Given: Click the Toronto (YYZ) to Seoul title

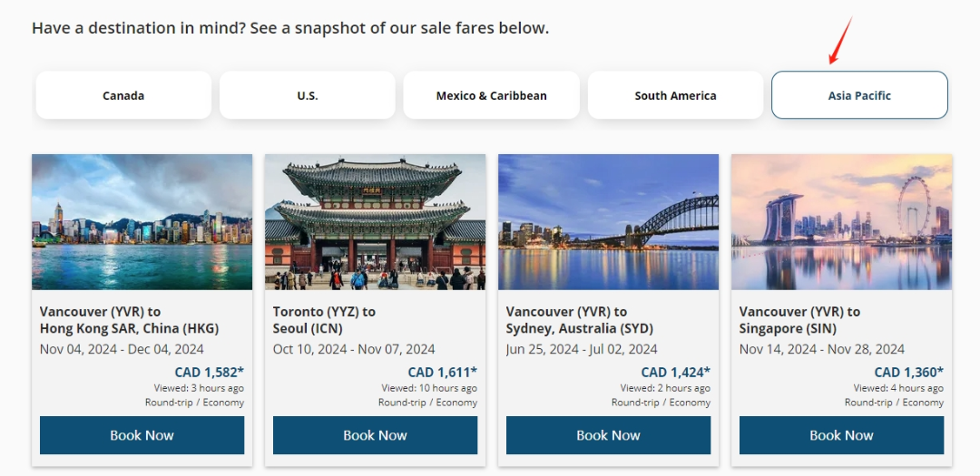Looking at the screenshot, I should point(324,320).
